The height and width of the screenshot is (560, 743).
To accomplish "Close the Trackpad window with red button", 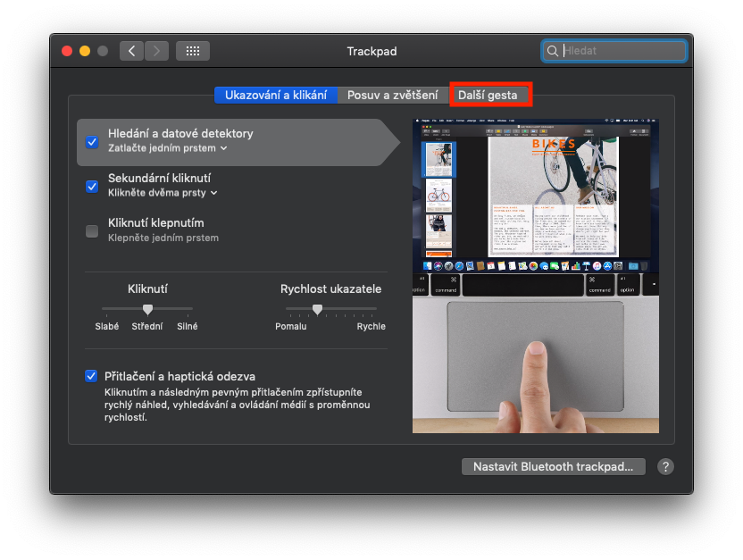I will tap(67, 51).
